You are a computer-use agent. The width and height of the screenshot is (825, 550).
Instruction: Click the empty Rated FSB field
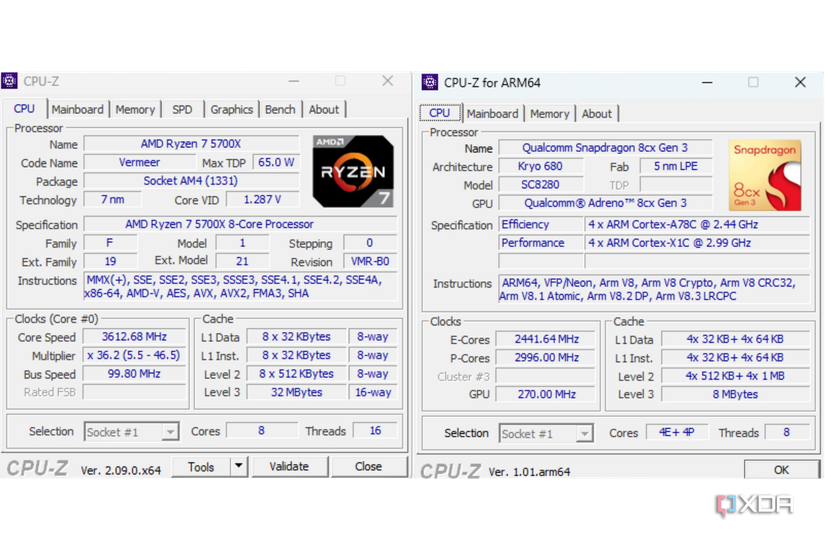click(x=134, y=392)
